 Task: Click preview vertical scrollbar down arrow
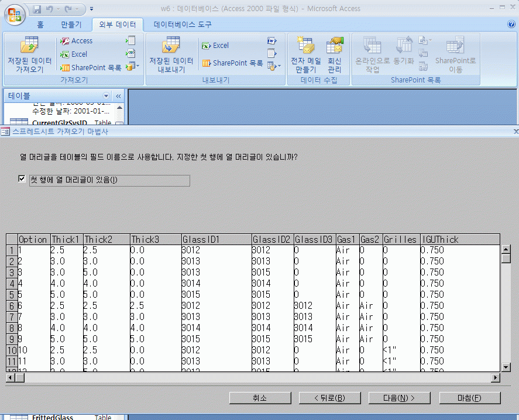506,366
